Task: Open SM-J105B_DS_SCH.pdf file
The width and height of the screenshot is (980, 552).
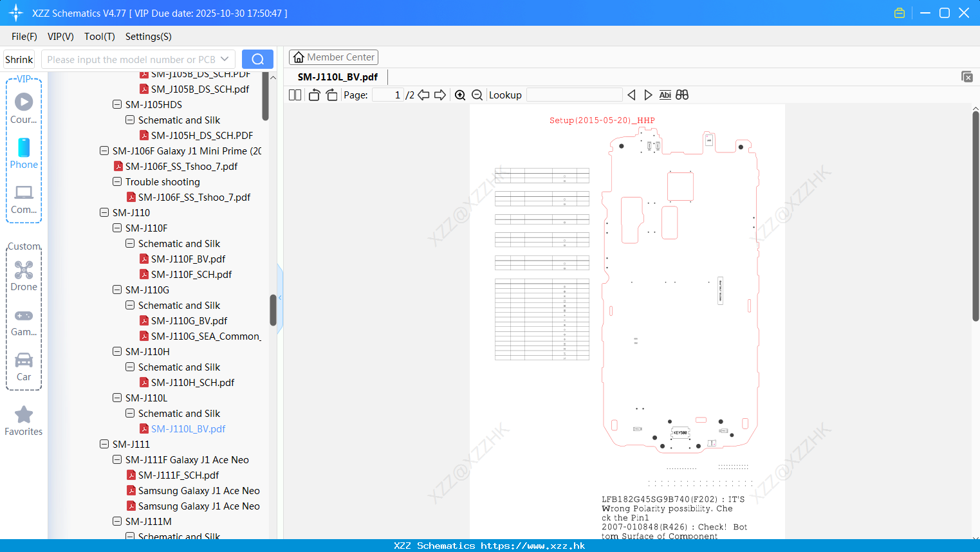Action: (200, 89)
